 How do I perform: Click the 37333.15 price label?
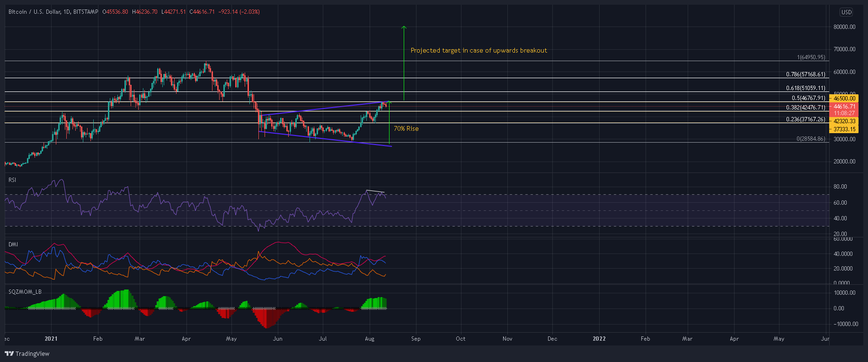(844, 129)
